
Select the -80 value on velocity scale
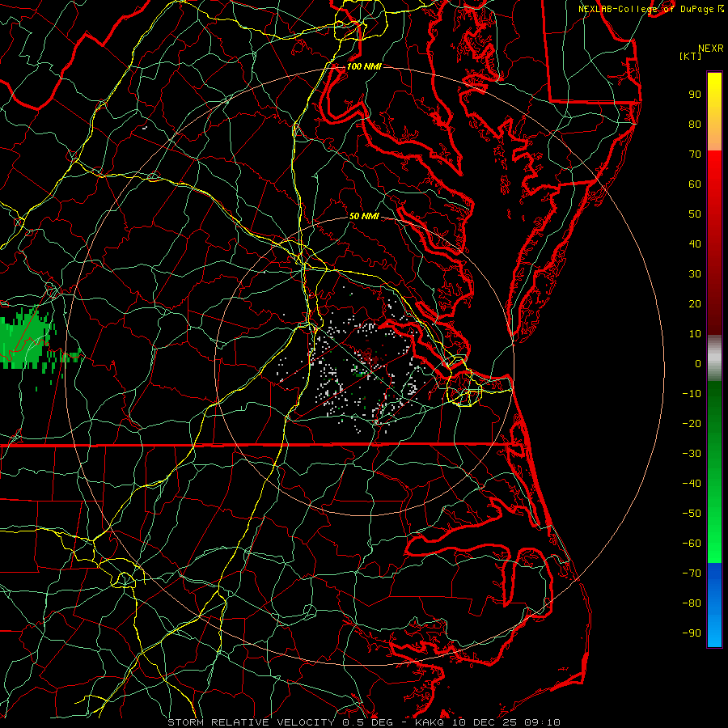pos(692,603)
